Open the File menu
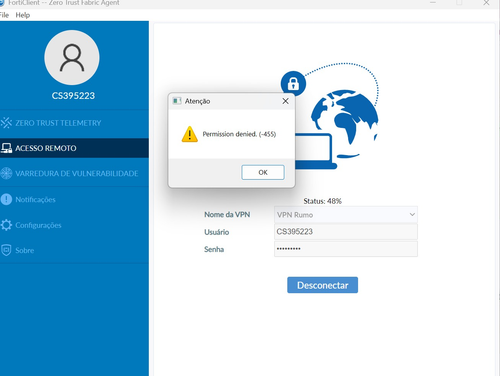 click(4, 15)
